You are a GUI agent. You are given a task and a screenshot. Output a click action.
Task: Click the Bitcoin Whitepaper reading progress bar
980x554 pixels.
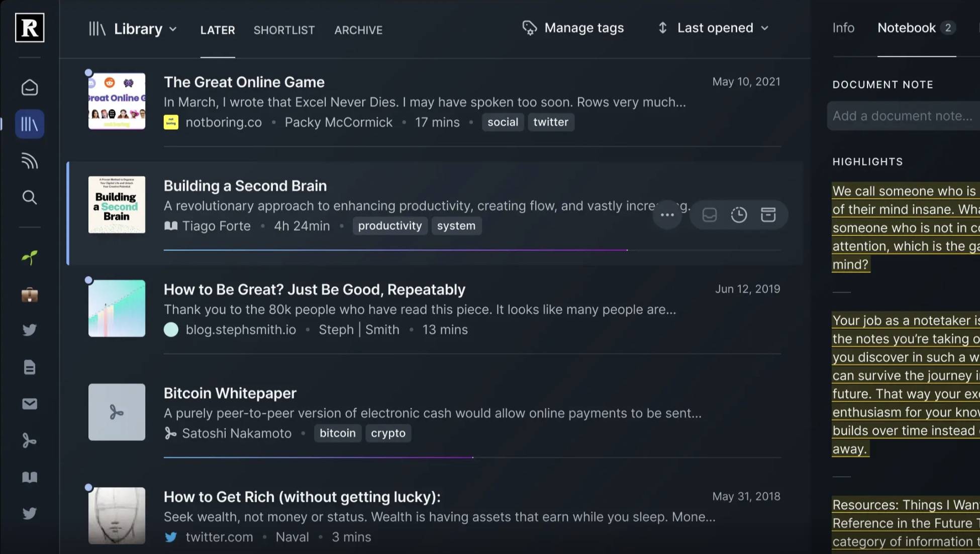318,457
